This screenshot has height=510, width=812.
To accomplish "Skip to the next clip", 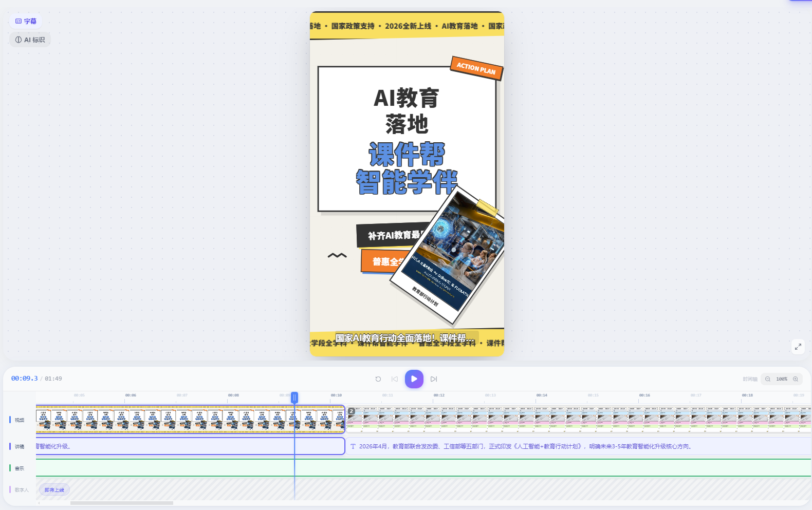I will [x=434, y=379].
